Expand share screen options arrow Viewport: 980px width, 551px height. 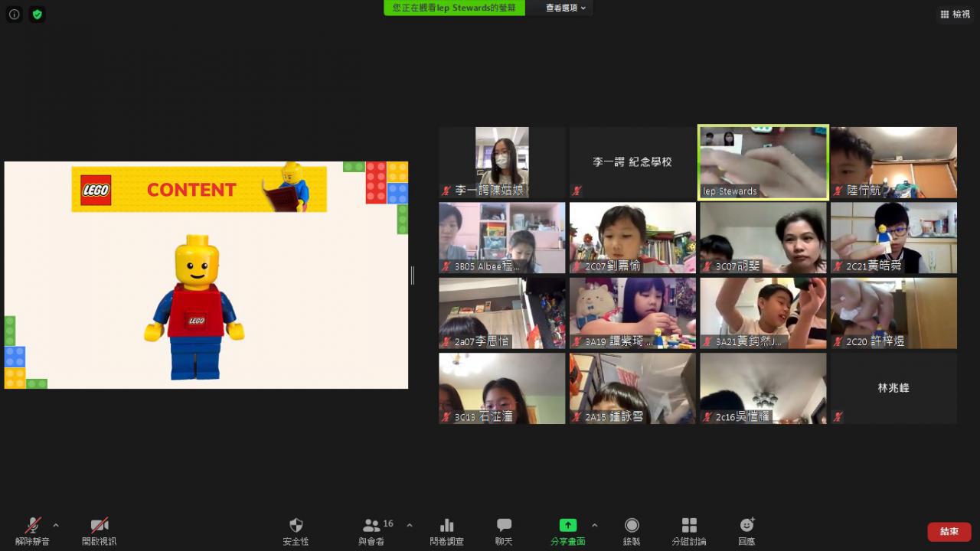tap(595, 525)
